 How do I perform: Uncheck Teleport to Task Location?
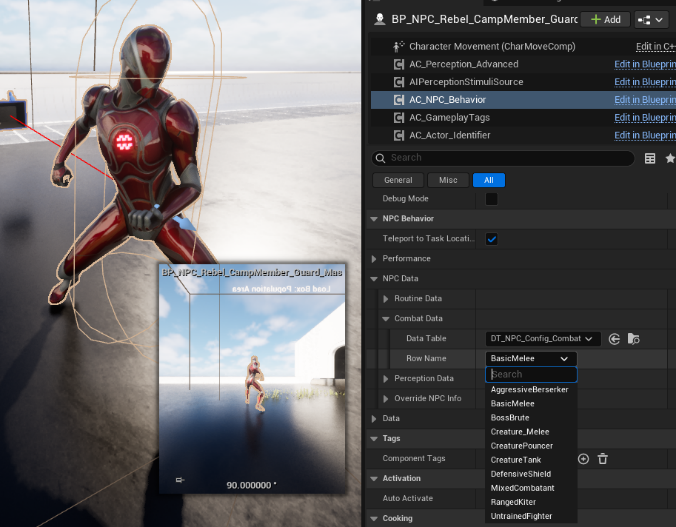(x=491, y=239)
